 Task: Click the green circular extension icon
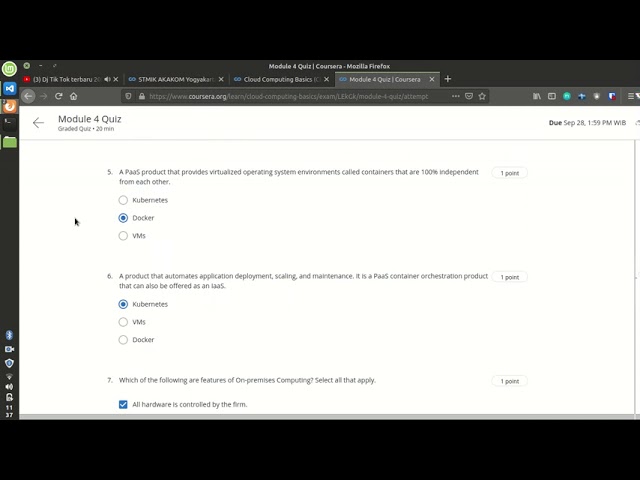[x=567, y=96]
